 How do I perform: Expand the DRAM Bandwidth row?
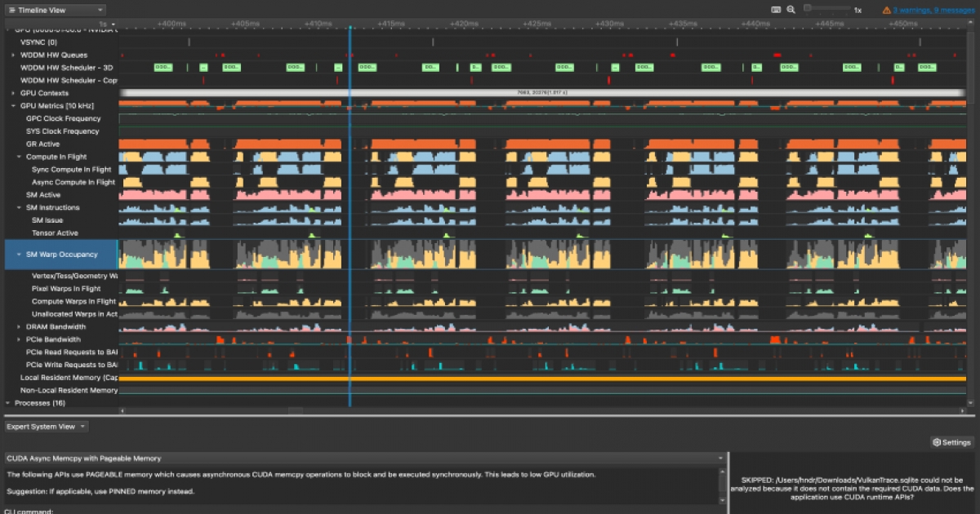[x=19, y=327]
